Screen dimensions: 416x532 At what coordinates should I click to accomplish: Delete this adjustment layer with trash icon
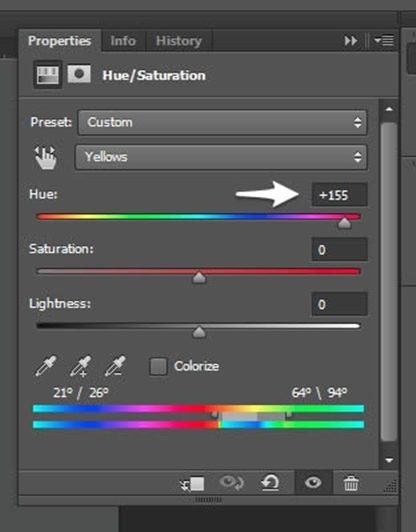(351, 483)
